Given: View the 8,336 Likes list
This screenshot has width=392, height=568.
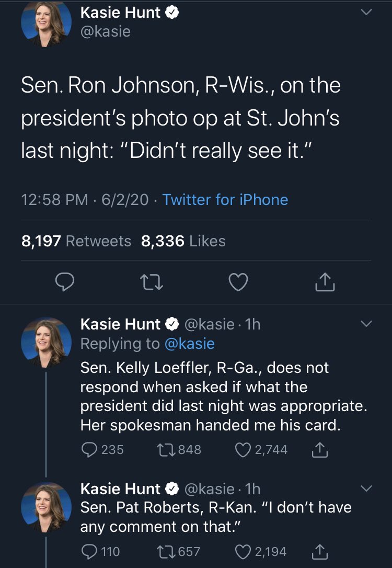Looking at the screenshot, I should 183,241.
